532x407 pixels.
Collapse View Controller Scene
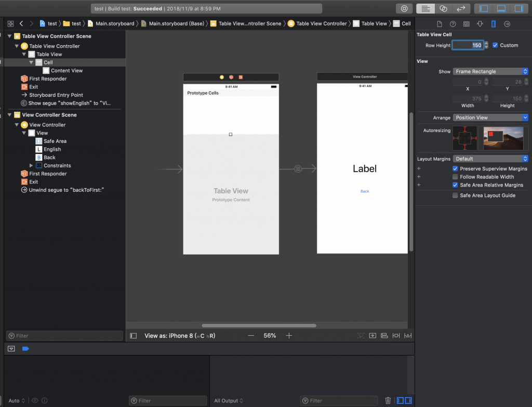9,115
